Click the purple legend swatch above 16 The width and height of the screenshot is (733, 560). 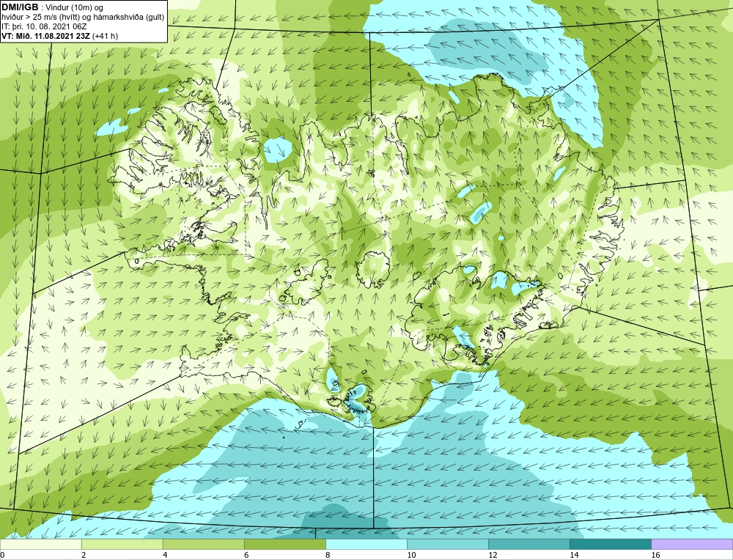692,544
